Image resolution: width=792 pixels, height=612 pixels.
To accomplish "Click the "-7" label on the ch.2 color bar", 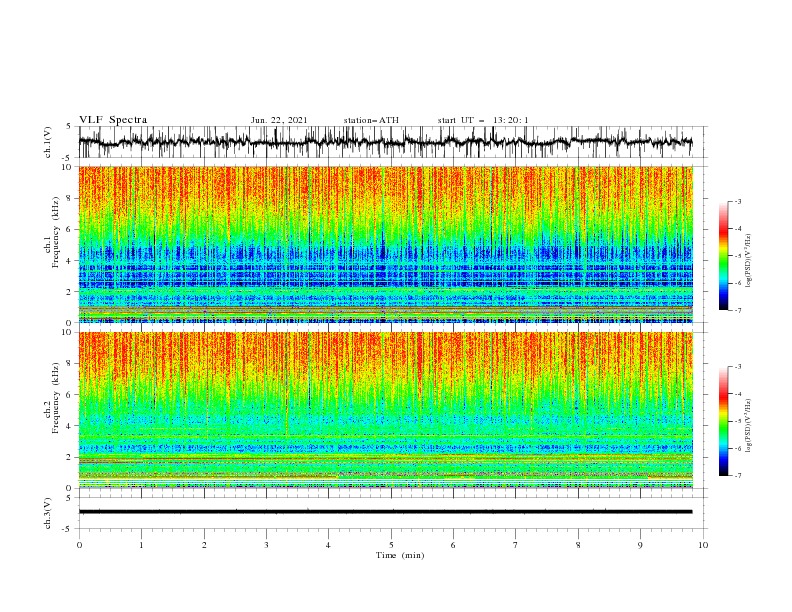I will (x=738, y=476).
